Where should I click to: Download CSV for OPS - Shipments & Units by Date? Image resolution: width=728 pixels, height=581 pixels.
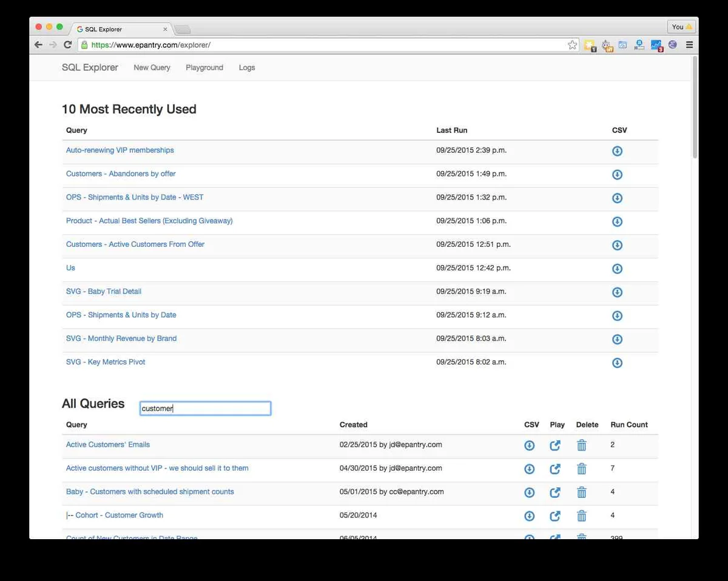(617, 316)
